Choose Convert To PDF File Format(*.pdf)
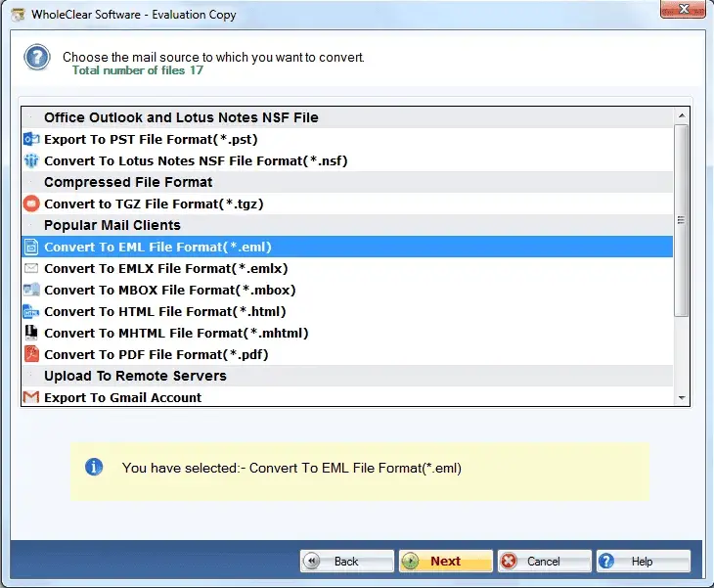 tap(347, 354)
